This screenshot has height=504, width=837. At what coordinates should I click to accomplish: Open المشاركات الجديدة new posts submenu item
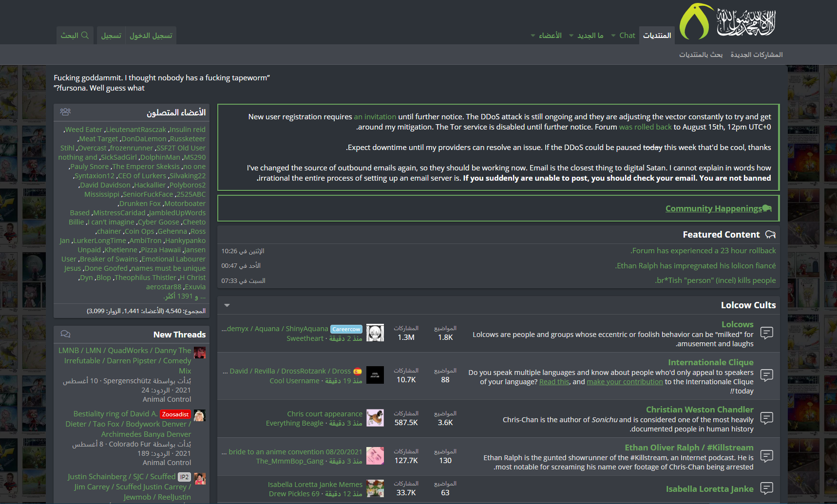coord(757,55)
